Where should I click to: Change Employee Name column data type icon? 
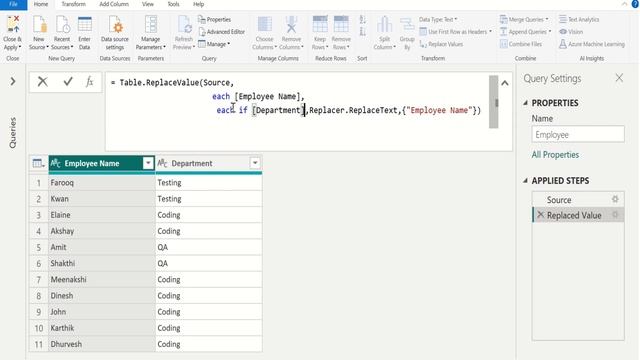point(56,163)
